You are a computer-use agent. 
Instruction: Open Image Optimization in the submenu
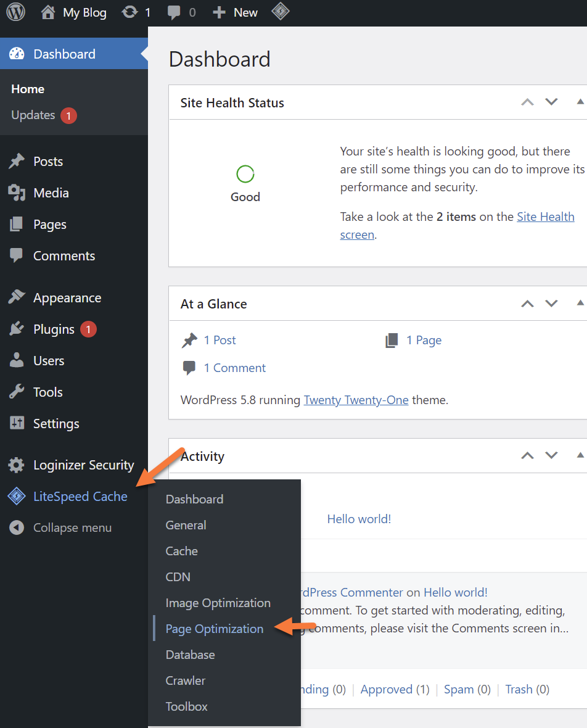pyautogui.click(x=218, y=603)
